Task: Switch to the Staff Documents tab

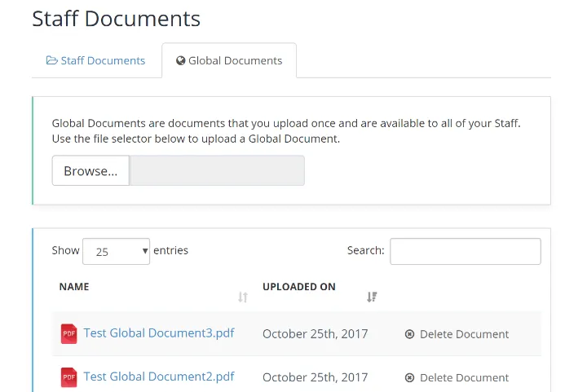Action: pos(95,60)
